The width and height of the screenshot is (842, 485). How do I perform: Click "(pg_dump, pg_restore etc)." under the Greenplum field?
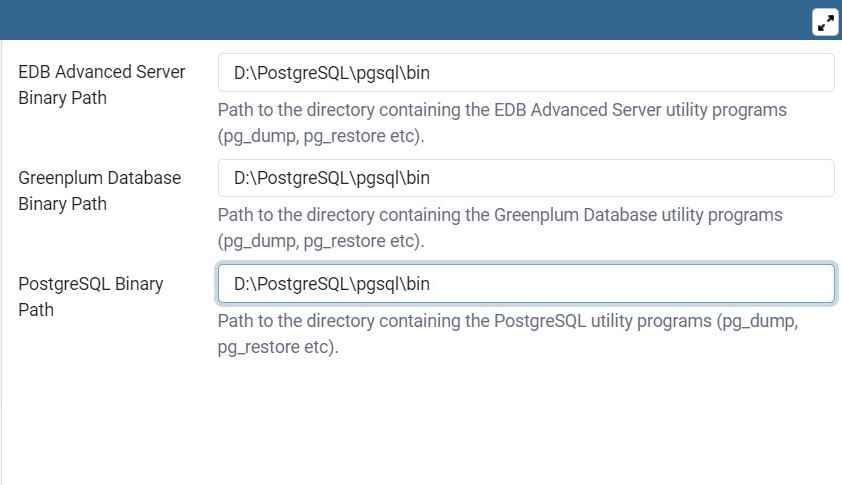point(320,241)
